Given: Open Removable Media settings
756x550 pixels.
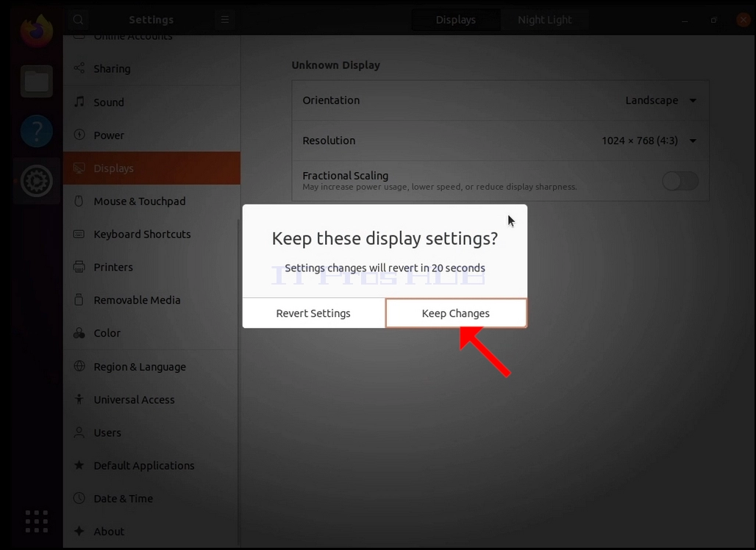Looking at the screenshot, I should (x=151, y=300).
